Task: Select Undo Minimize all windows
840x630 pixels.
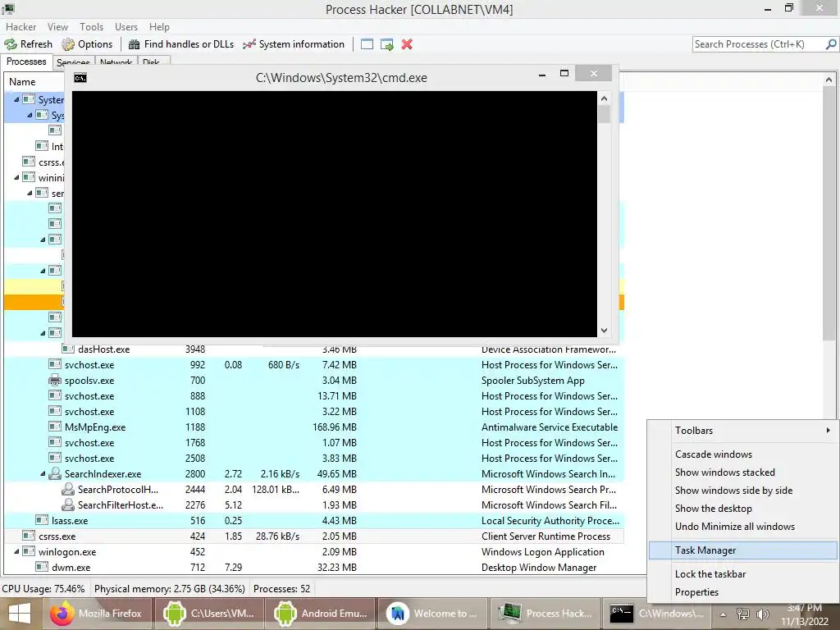Action: point(743,527)
